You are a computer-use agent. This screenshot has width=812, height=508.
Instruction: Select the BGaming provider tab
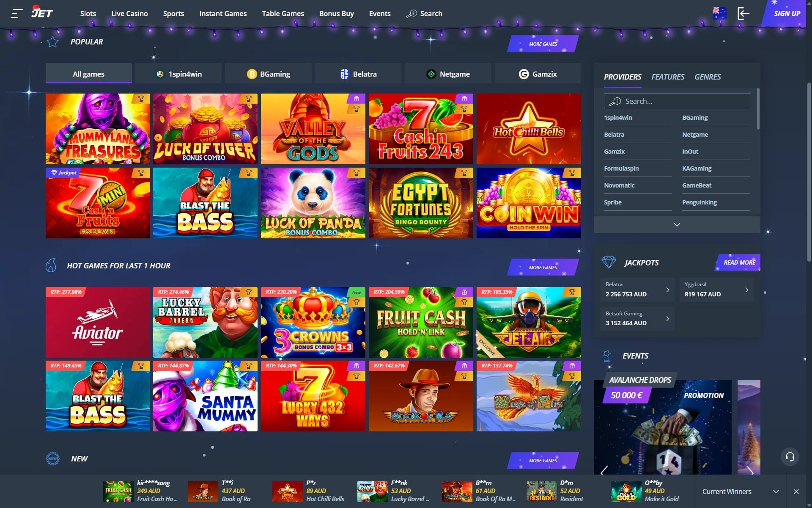(x=269, y=74)
